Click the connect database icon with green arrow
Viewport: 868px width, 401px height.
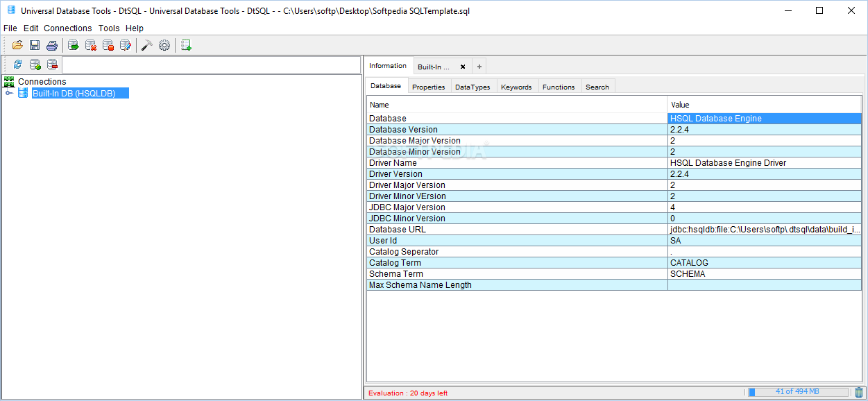[74, 45]
